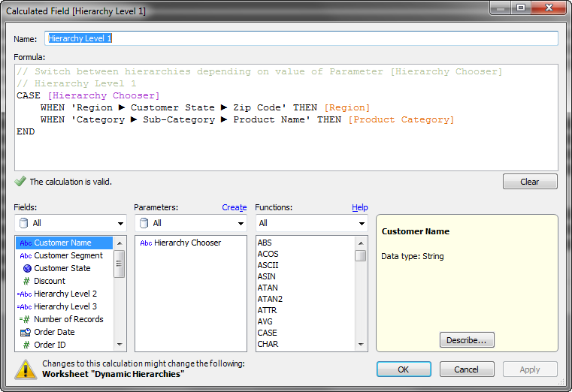The image size is (572, 392).
Task: Click the calculated number icon beside Number of Records
Action: point(25,319)
